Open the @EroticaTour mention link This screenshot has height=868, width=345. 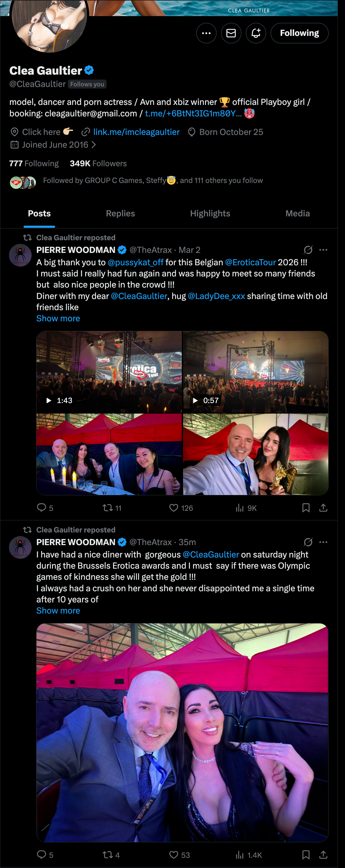click(x=250, y=262)
